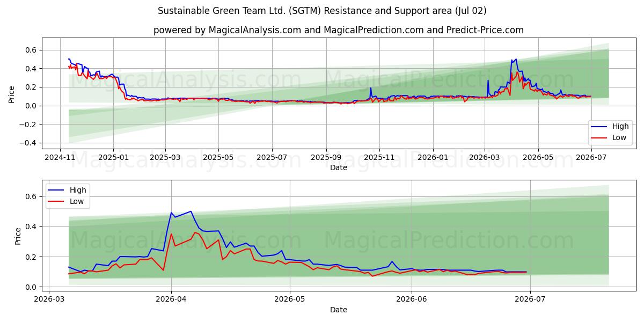Click the '2025-03' date tick on top chart
The height and width of the screenshot is (322, 644).
(165, 157)
